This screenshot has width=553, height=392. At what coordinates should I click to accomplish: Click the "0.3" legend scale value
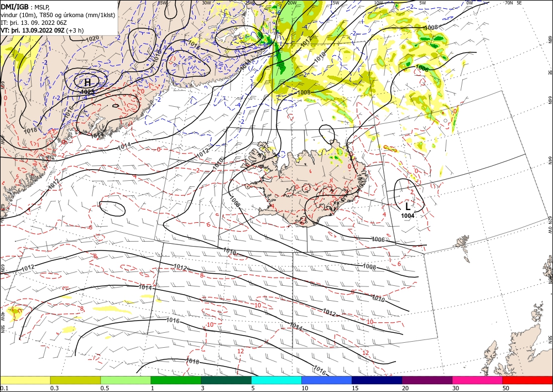click(54, 388)
